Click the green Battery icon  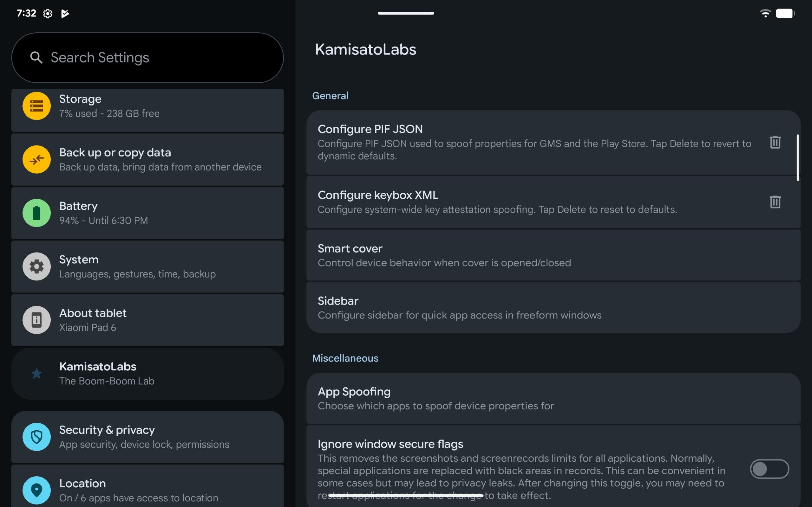click(x=36, y=213)
